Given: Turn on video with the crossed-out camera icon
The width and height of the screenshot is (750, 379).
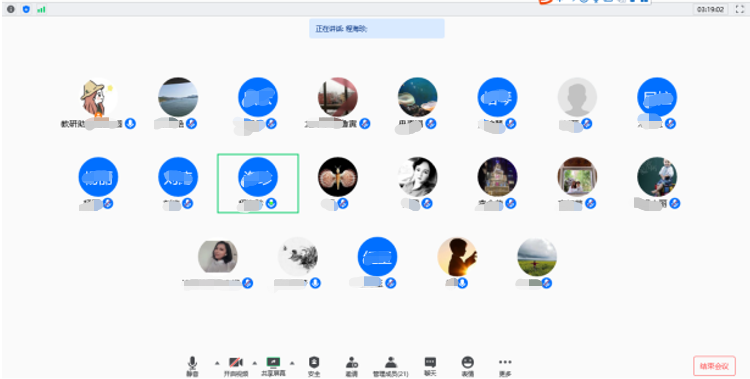Looking at the screenshot, I should coord(236,367).
